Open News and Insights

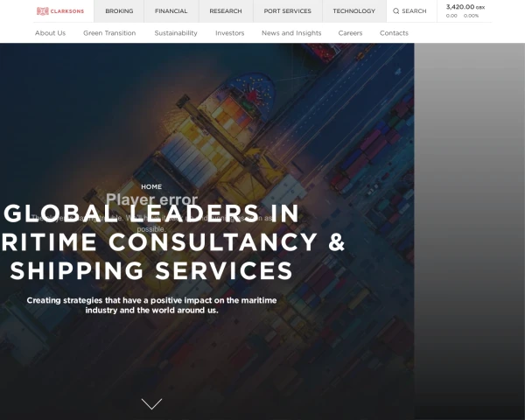291,33
